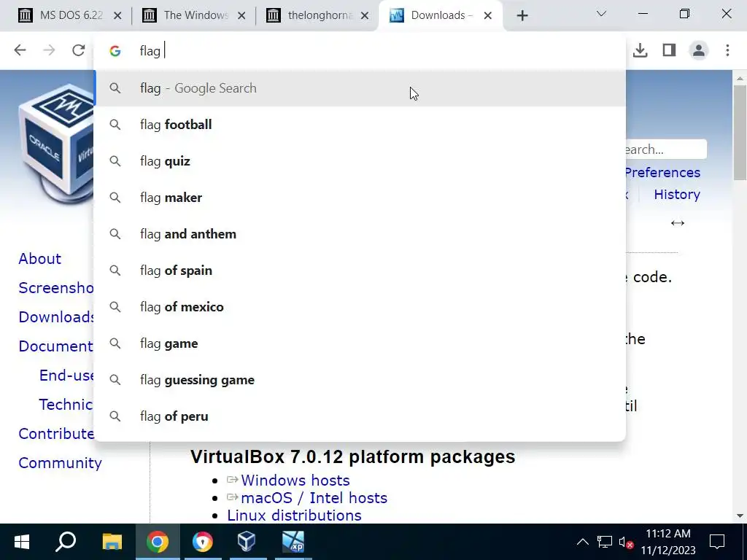This screenshot has height=560, width=747.
Task: Open the VirtualBox cube taskbar icon
Action: click(x=247, y=542)
